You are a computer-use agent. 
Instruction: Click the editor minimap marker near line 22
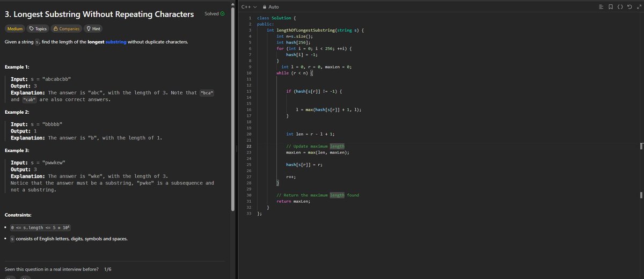click(641, 146)
